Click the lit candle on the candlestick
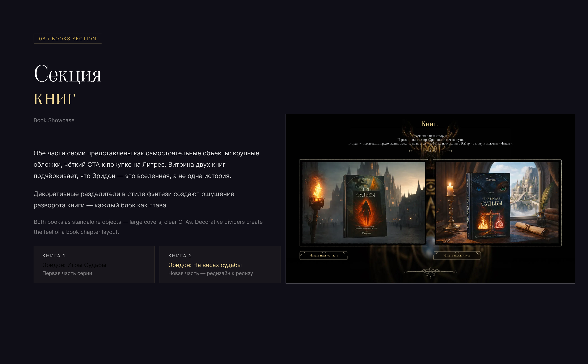Screen dimensions: 588x364 point(450,190)
